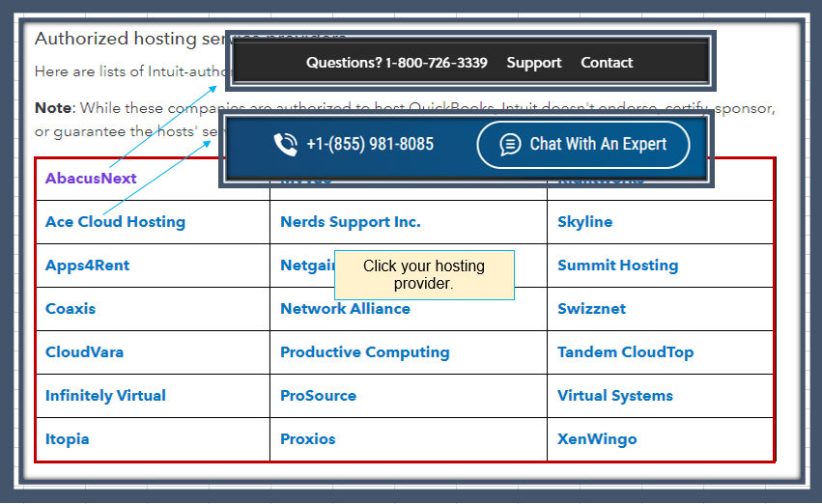The image size is (822, 504).
Task: Choose Virtual Systems provider
Action: (615, 396)
